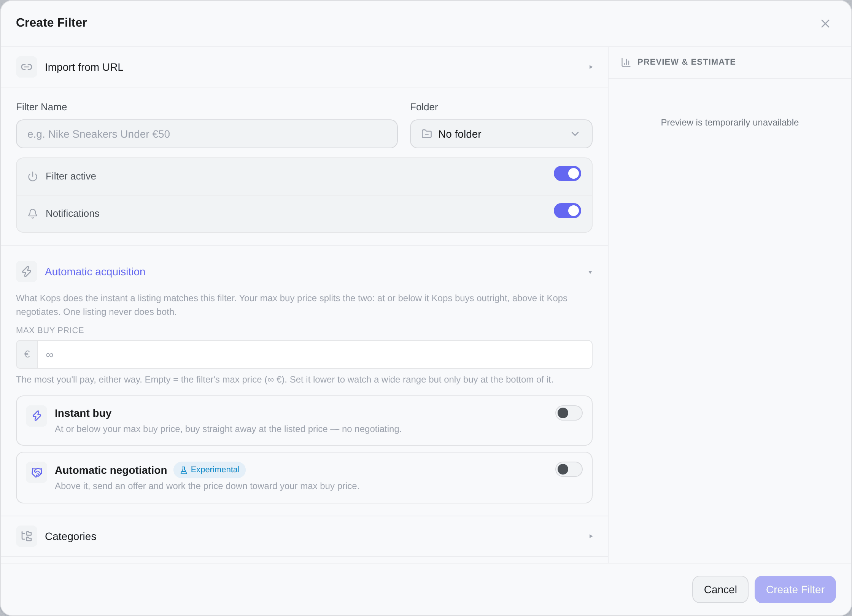Enable the Automatic negotiation switch
Image resolution: width=852 pixels, height=616 pixels.
point(569,469)
